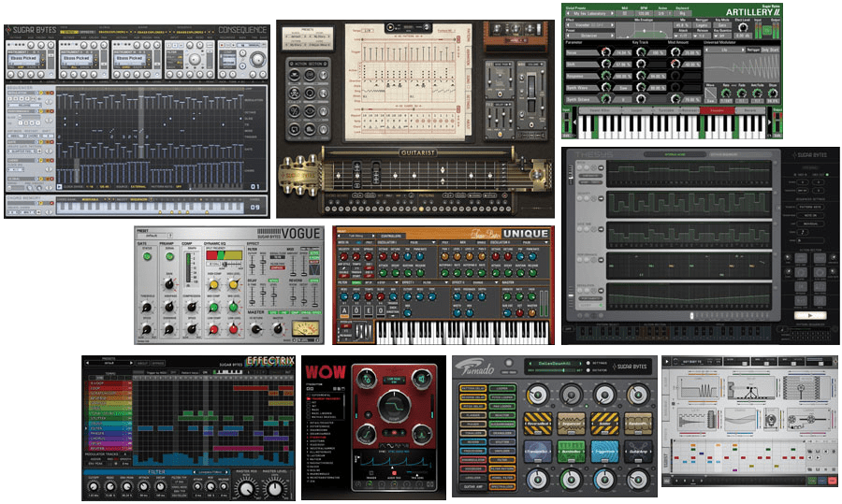Viewport: 842px width, 504px height.
Task: Select the Reverb track row in Effectrix
Action: (x=109, y=449)
